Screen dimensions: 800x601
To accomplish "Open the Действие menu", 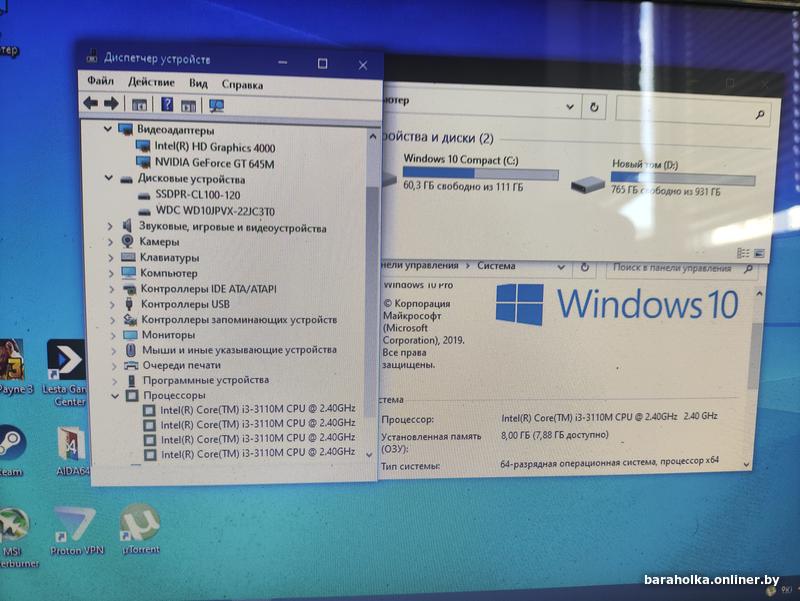I will coord(151,82).
